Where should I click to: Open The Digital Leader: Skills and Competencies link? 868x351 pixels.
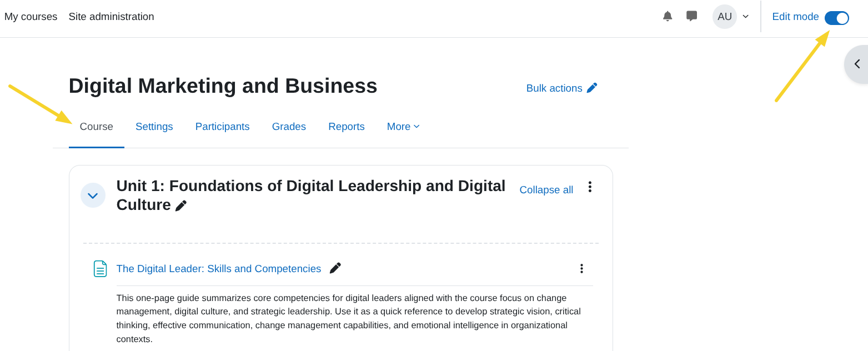click(x=218, y=269)
